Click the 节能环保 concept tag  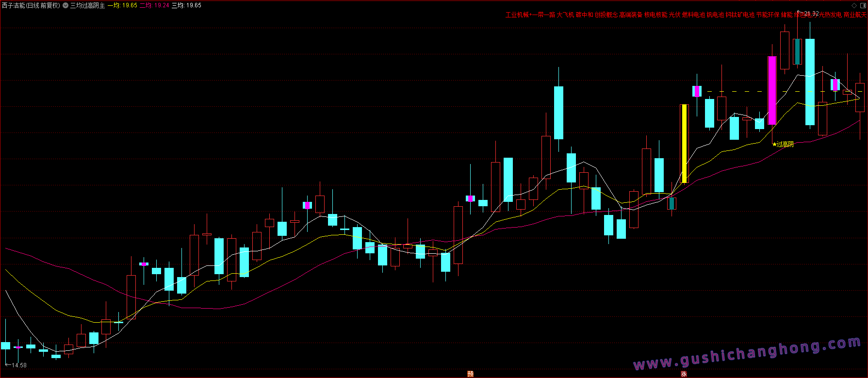coord(768,15)
